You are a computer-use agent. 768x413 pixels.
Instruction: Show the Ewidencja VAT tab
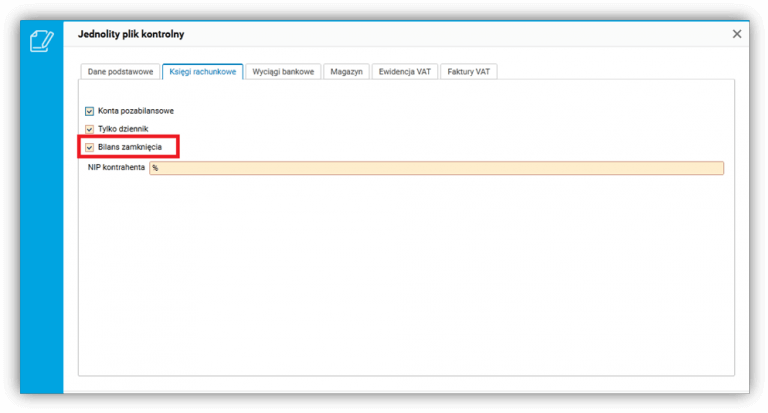405,72
